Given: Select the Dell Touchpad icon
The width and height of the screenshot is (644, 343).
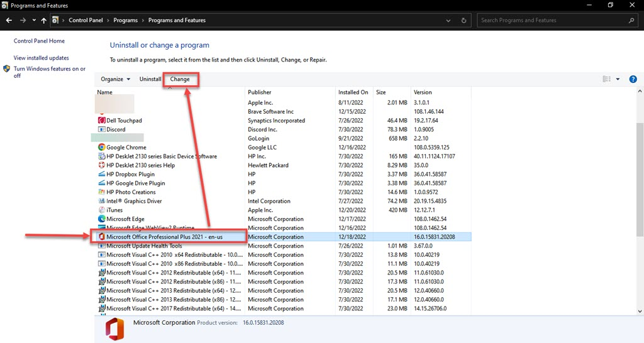Looking at the screenshot, I should click(x=101, y=121).
